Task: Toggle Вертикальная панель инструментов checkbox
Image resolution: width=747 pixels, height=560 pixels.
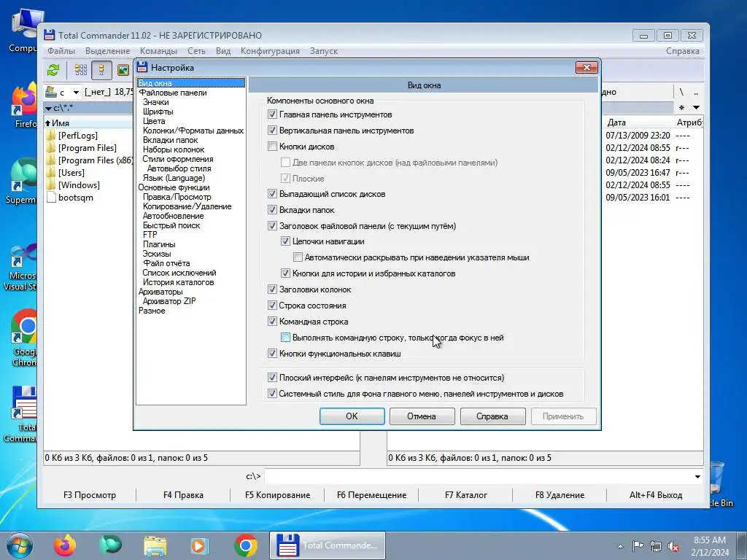Action: (272, 131)
